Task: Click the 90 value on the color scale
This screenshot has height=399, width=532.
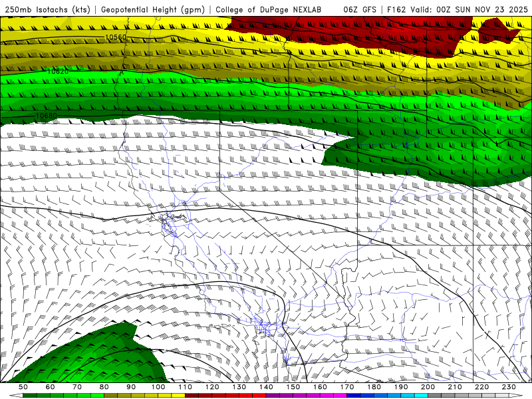Action: [131, 387]
